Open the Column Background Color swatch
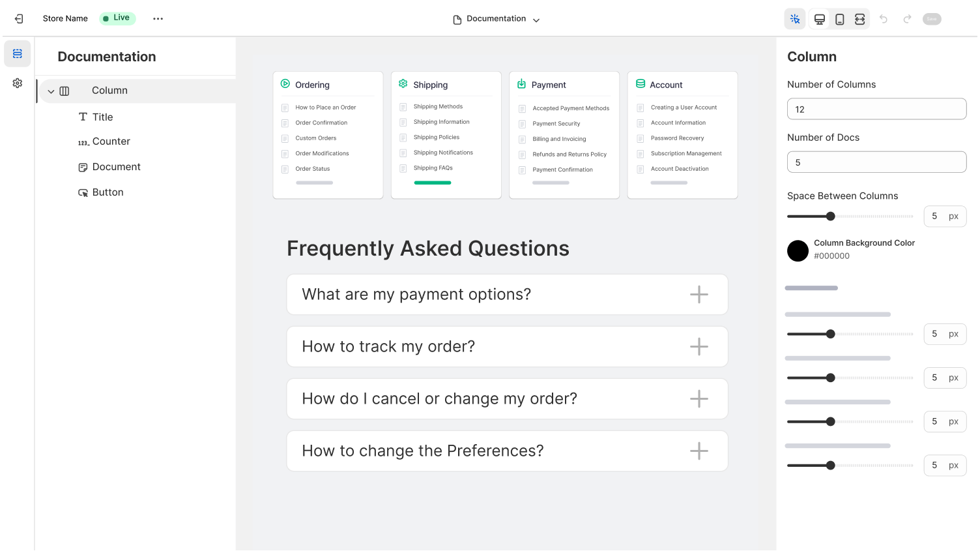980x553 pixels. [x=798, y=250]
